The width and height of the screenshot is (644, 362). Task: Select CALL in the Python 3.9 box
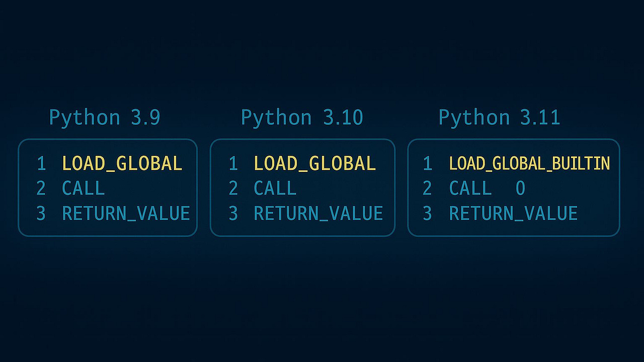tap(84, 189)
